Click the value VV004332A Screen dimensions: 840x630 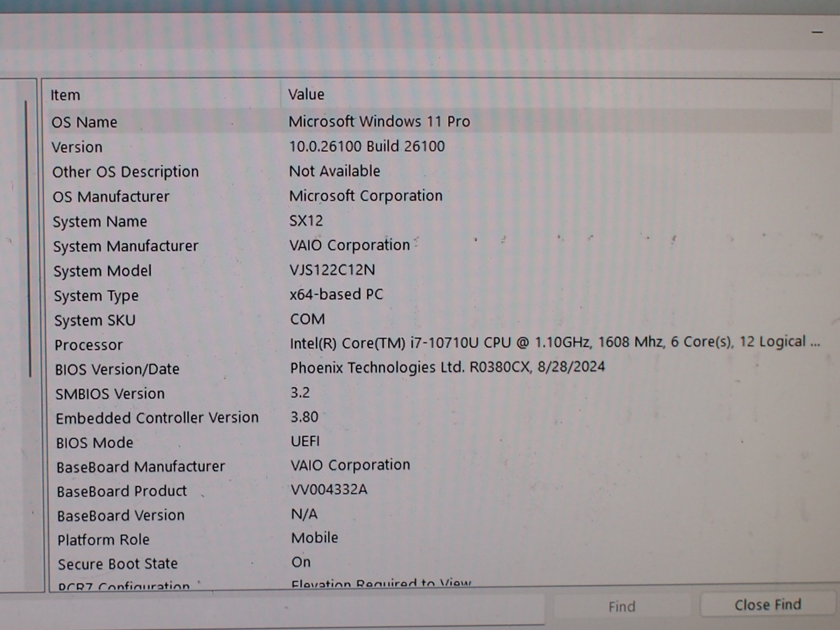point(329,489)
